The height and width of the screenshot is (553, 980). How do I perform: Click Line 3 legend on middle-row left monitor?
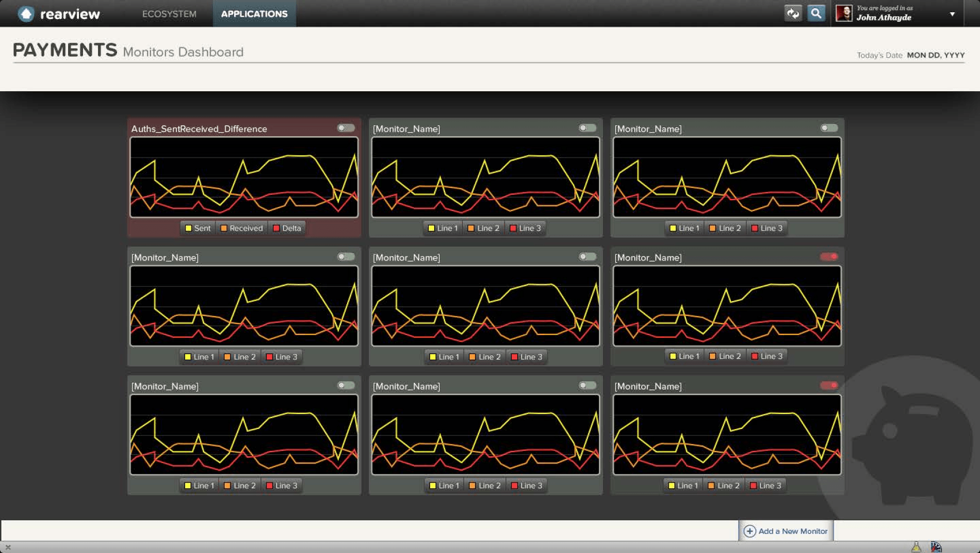(x=282, y=357)
